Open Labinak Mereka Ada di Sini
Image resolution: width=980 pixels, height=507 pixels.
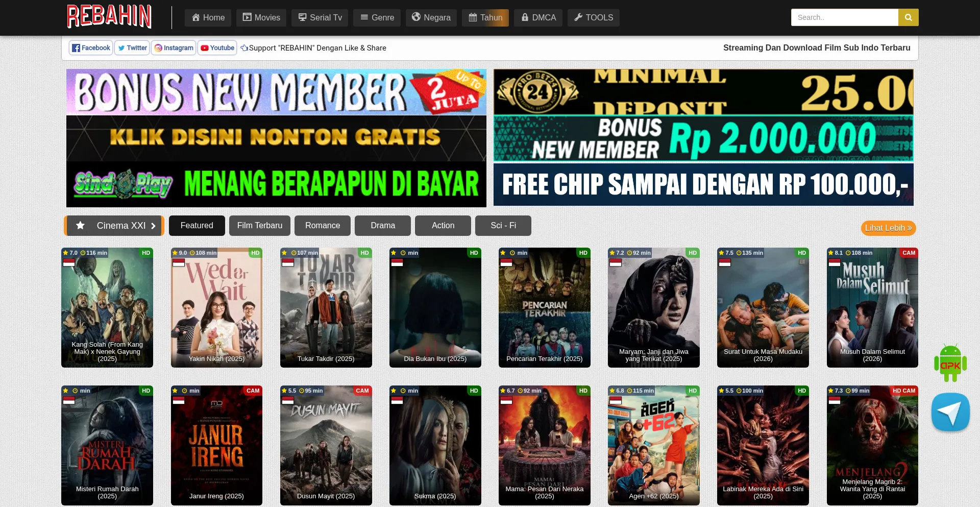[x=763, y=445]
